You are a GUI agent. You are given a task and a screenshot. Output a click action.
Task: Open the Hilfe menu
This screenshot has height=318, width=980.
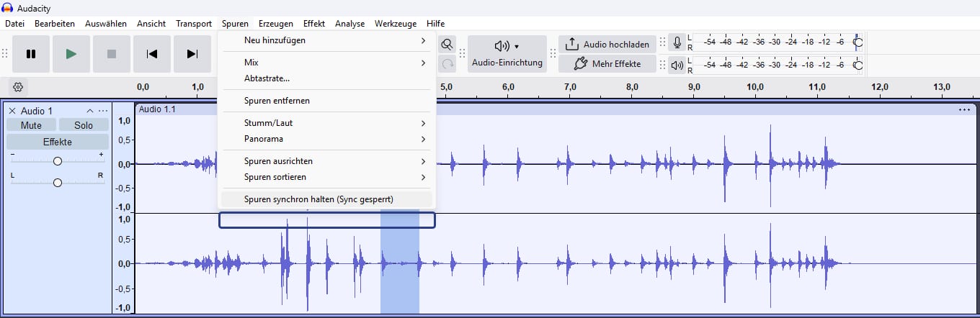point(436,24)
